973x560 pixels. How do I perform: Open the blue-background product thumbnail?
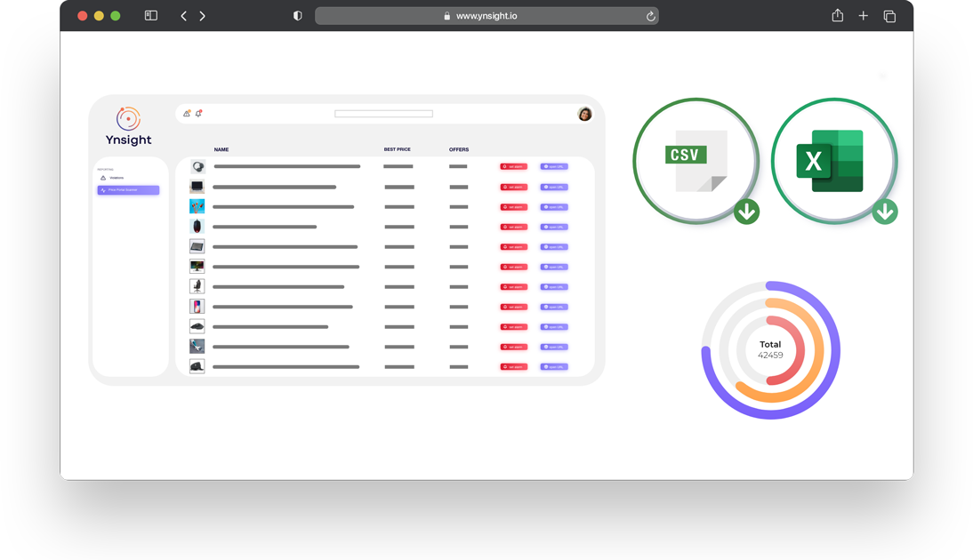click(197, 206)
